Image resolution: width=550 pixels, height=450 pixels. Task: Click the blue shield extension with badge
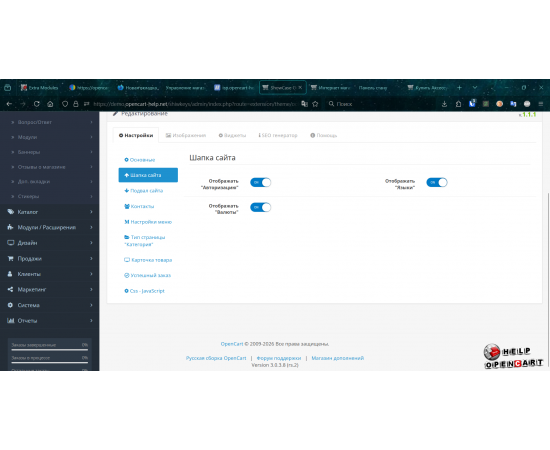472,103
